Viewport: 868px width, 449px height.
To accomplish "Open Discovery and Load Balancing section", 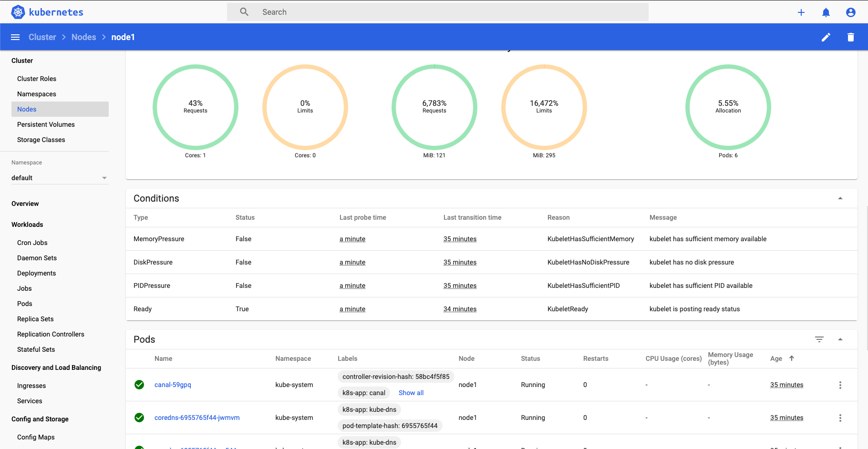I will (56, 367).
